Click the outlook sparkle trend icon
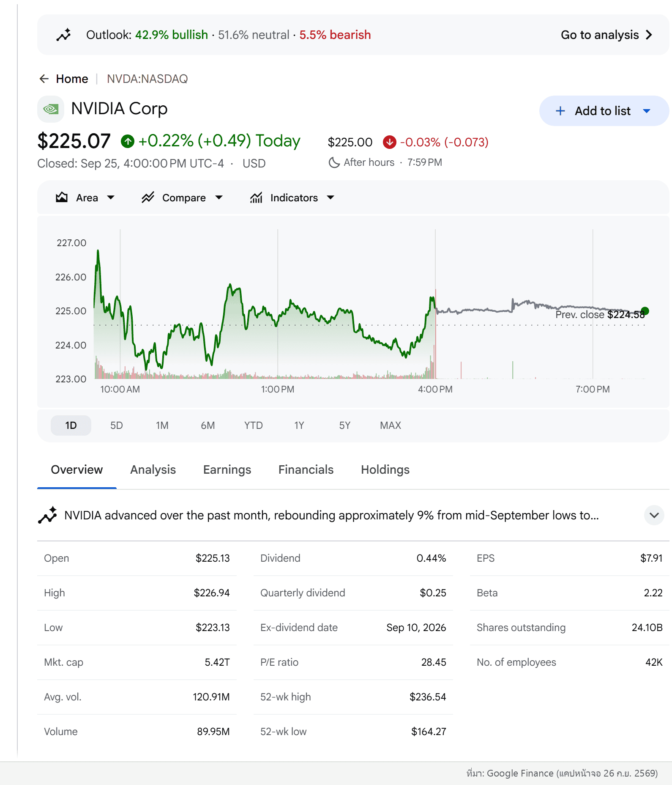The width and height of the screenshot is (672, 785). [63, 35]
